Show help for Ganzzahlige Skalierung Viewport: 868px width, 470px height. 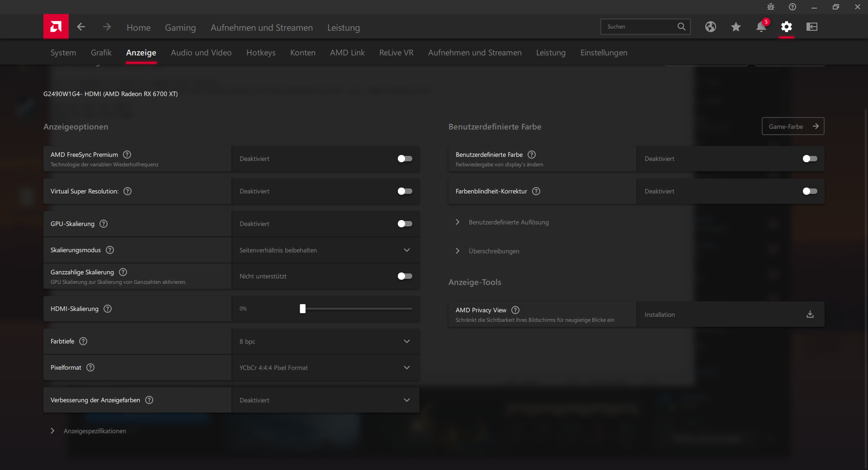(x=123, y=272)
